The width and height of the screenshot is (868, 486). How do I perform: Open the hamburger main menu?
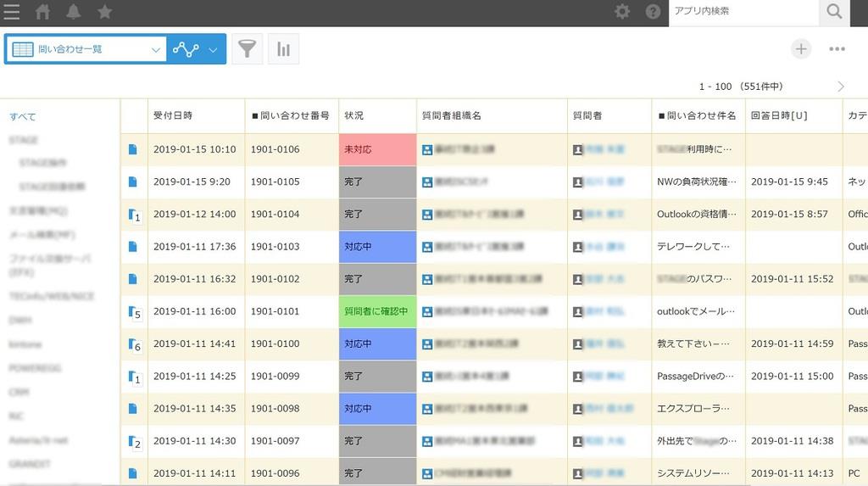coord(11,12)
